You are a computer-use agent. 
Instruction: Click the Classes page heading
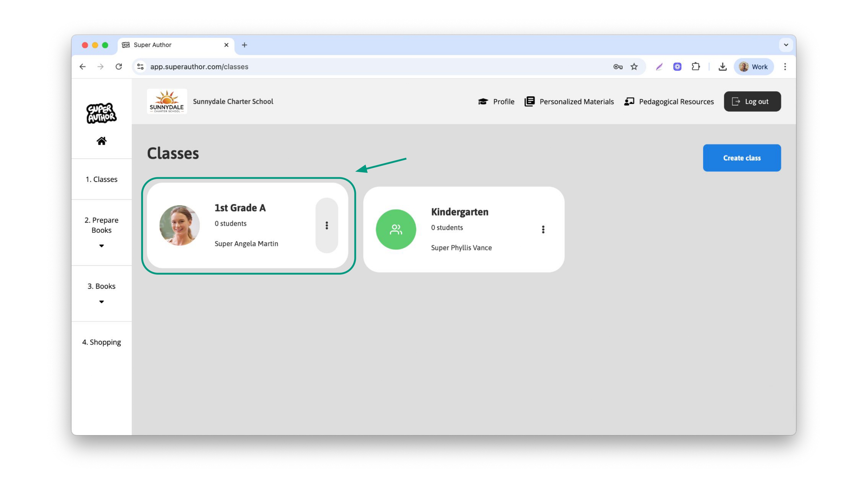(173, 153)
